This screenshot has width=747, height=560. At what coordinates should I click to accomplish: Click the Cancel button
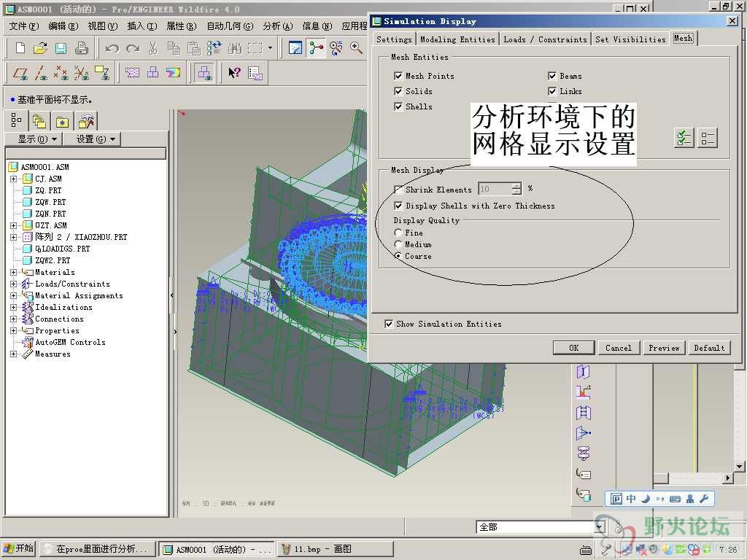click(x=619, y=348)
